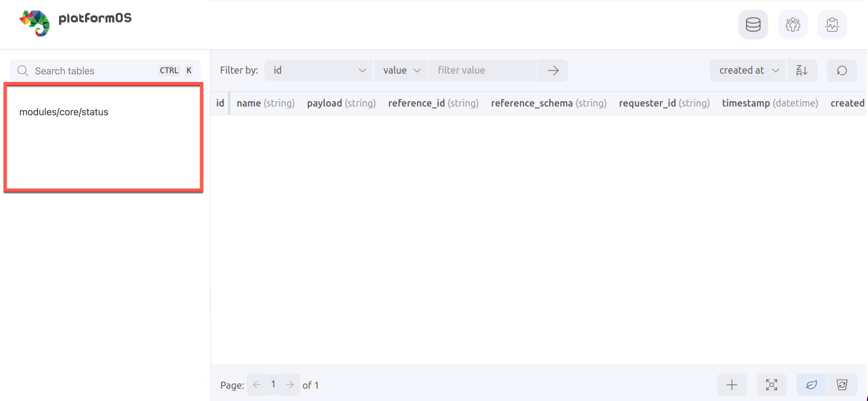868x401 pixels.
Task: Toggle the live records leaf view
Action: click(811, 384)
